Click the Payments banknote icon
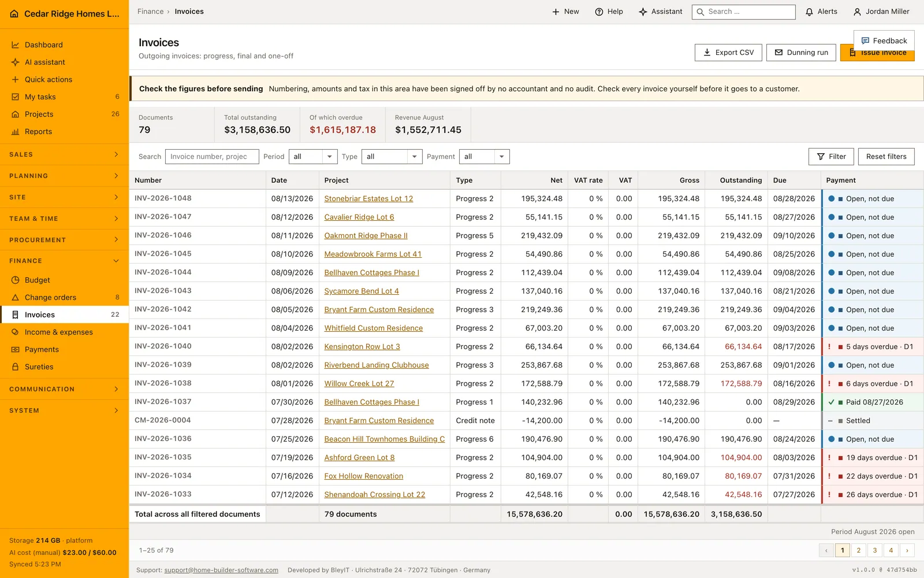Image resolution: width=924 pixels, height=578 pixels. (16, 349)
